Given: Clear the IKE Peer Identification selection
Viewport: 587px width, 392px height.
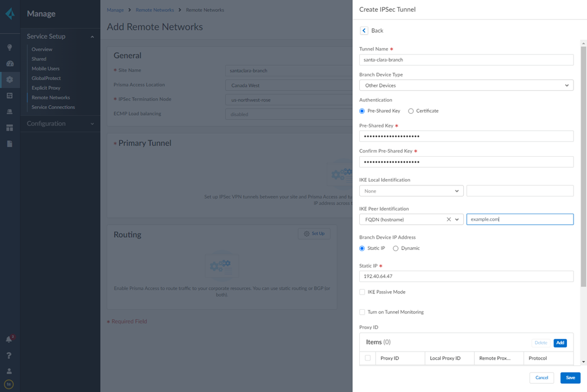Looking at the screenshot, I should [448, 219].
